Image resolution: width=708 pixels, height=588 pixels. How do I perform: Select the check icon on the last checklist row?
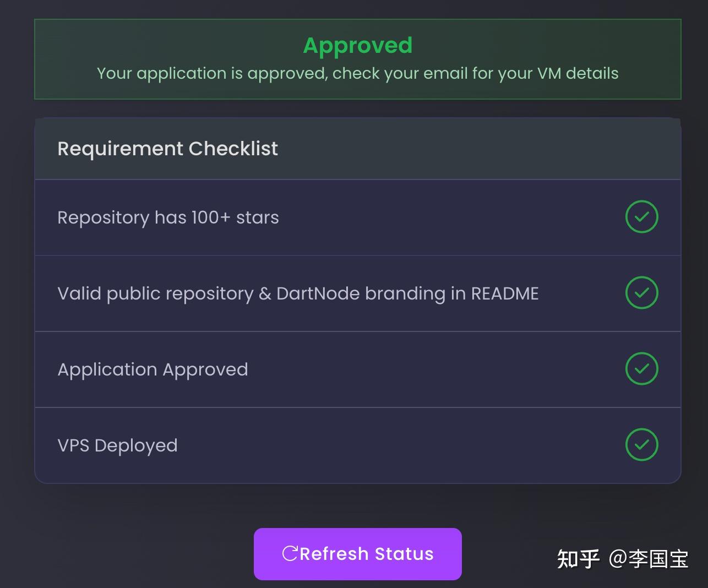pyautogui.click(x=641, y=444)
